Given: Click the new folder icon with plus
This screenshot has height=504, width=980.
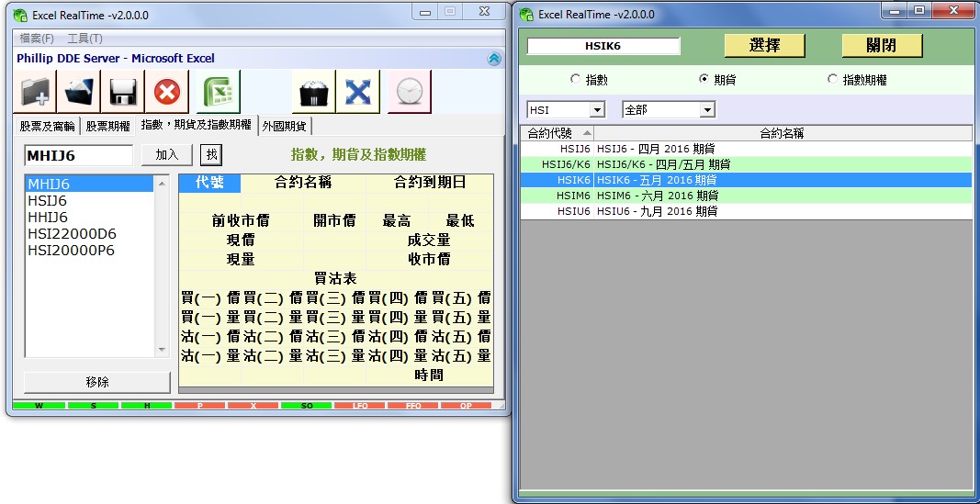Looking at the screenshot, I should (36, 92).
